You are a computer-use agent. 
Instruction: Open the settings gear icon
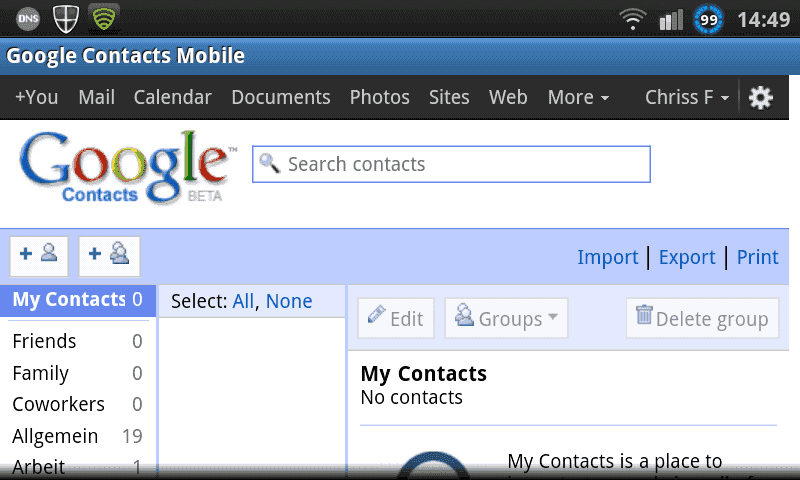760,97
